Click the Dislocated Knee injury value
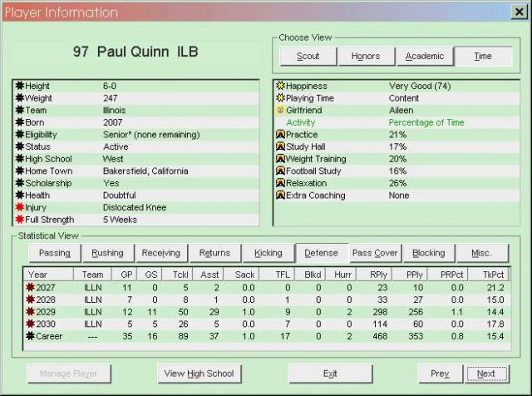 click(135, 207)
